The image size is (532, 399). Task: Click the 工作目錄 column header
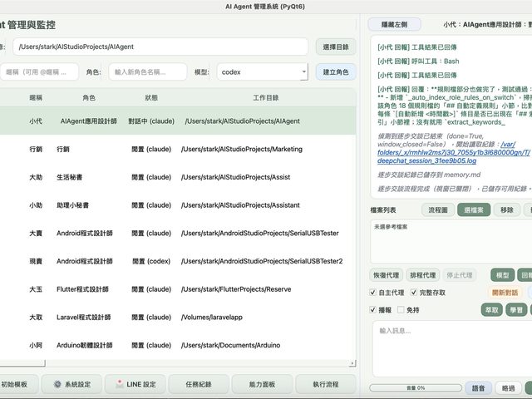coord(266,98)
